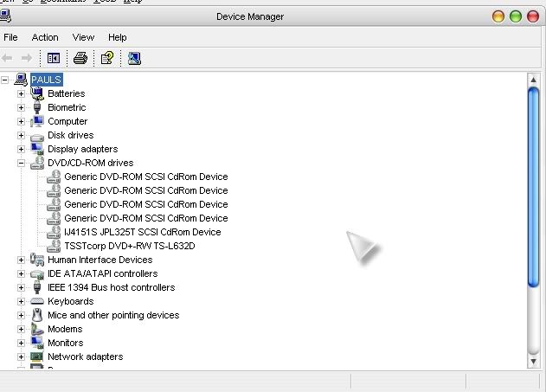Viewport: 546px width, 392px height.
Task: Collapse the PAULS root computer node
Action: (7, 80)
